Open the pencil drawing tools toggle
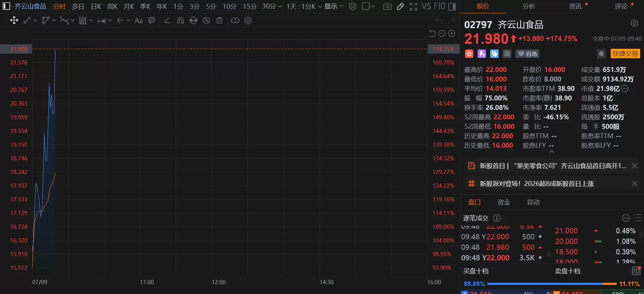This screenshot has height=294, width=644. coord(400,6)
